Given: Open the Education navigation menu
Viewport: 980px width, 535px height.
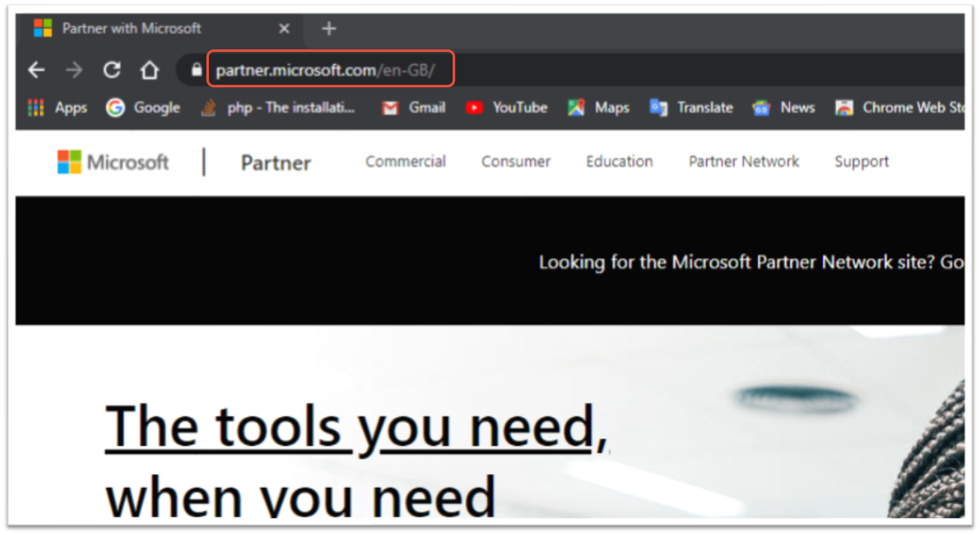Looking at the screenshot, I should click(x=619, y=161).
